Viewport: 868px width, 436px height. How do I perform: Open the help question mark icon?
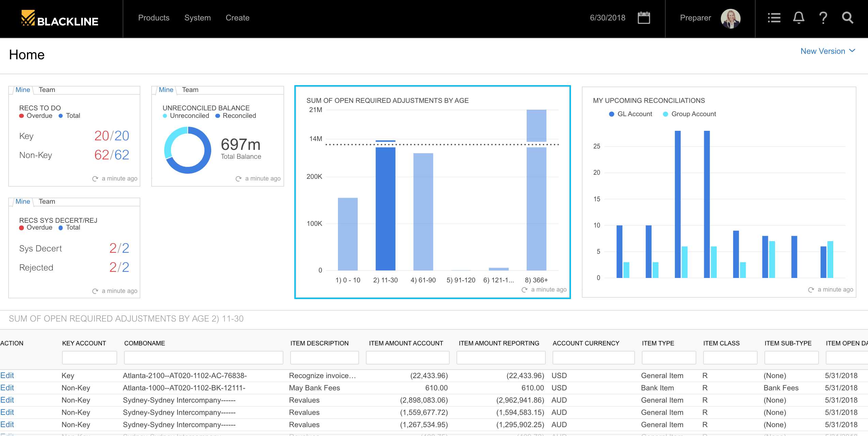(823, 18)
